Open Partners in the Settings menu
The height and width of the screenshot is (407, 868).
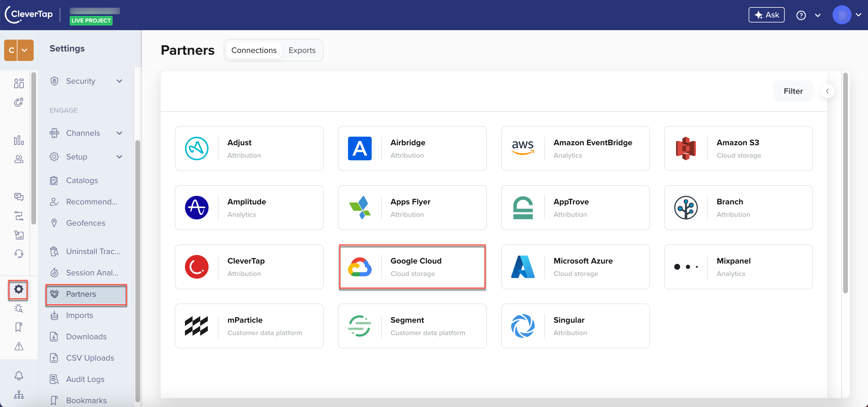(x=86, y=294)
